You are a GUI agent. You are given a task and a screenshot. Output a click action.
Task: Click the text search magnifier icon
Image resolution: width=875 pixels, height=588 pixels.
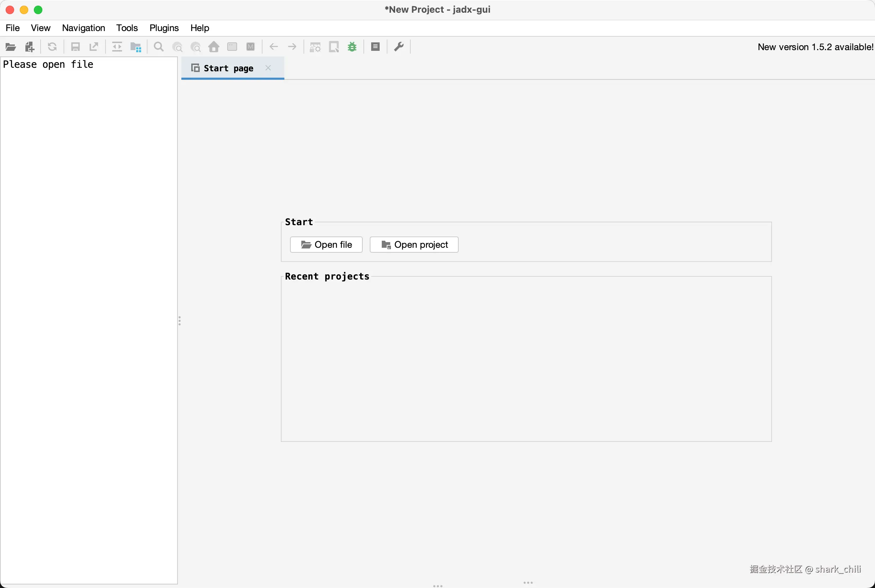[158, 47]
